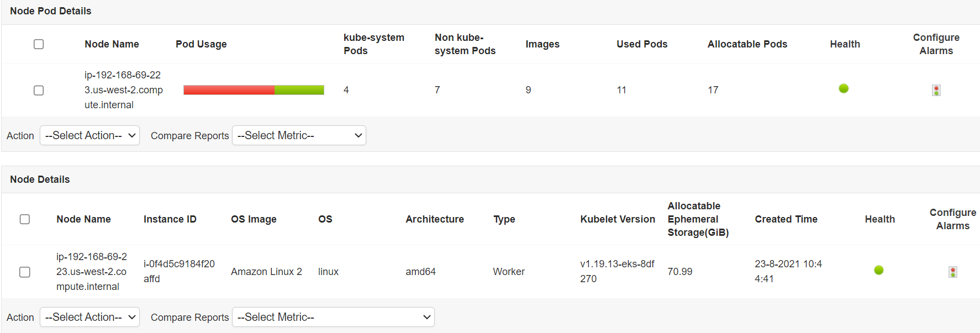980x333 pixels.
Task: Click the Created Time column header
Action: (x=786, y=219)
